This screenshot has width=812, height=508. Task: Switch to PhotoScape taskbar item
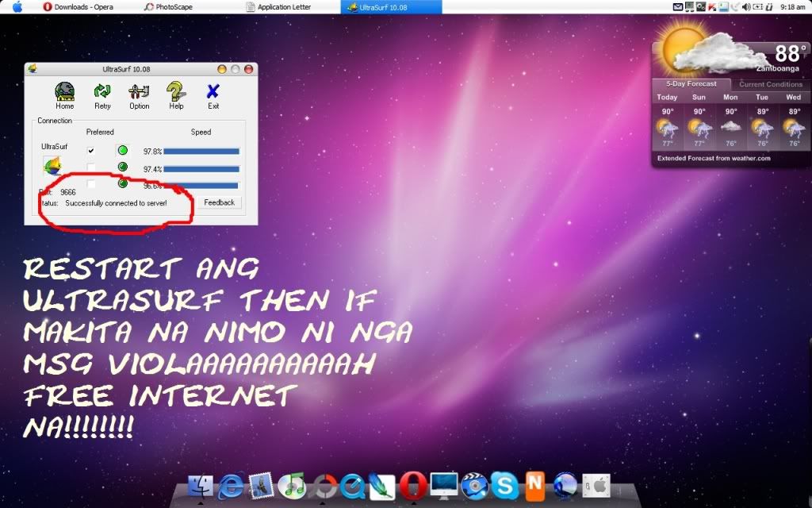[x=168, y=6]
